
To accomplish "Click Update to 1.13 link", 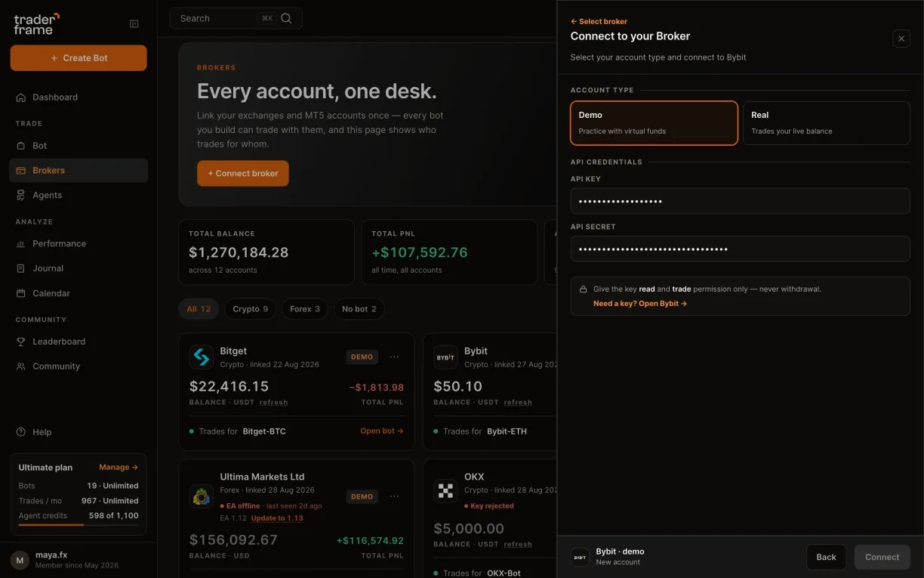I will (x=277, y=518).
